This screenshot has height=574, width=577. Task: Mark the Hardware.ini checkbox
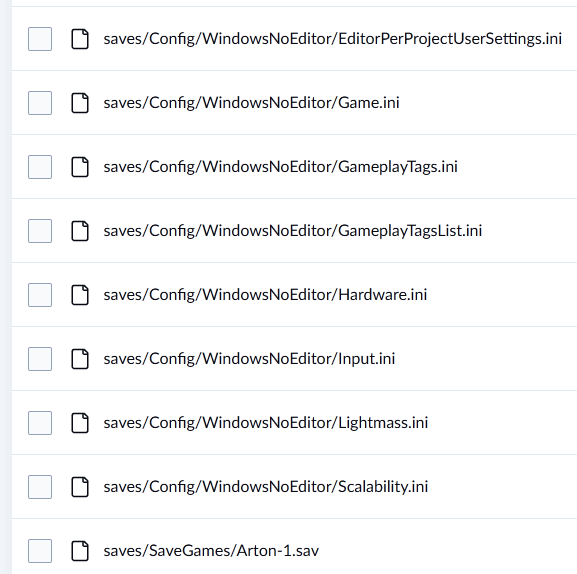click(40, 295)
